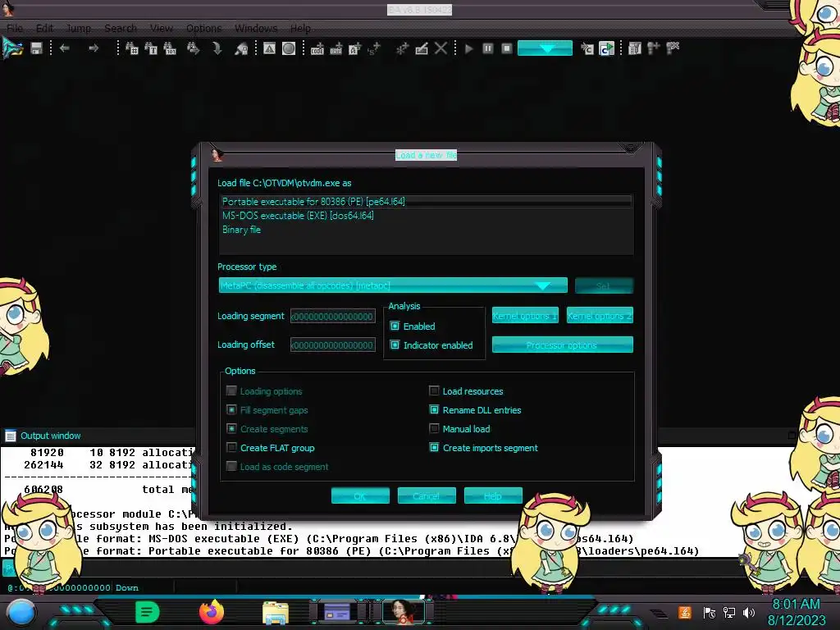
Task: Click the Edit pencil toolbar icon
Action: pos(422,48)
